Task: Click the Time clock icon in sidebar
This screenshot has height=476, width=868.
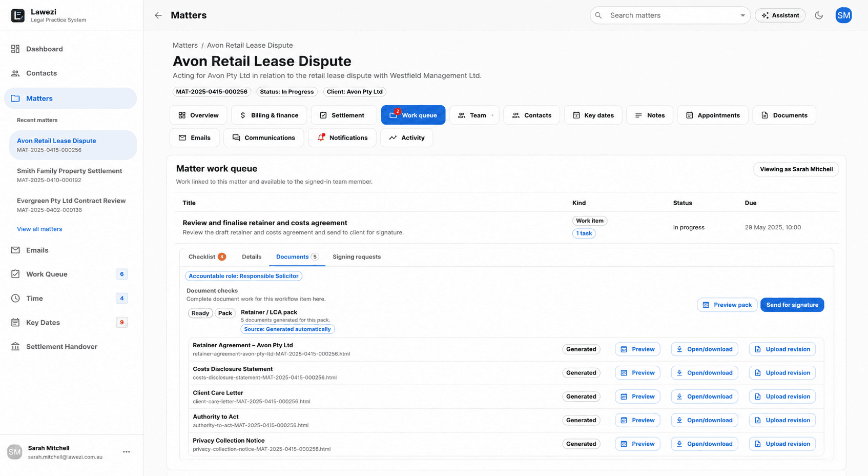Action: click(15, 298)
